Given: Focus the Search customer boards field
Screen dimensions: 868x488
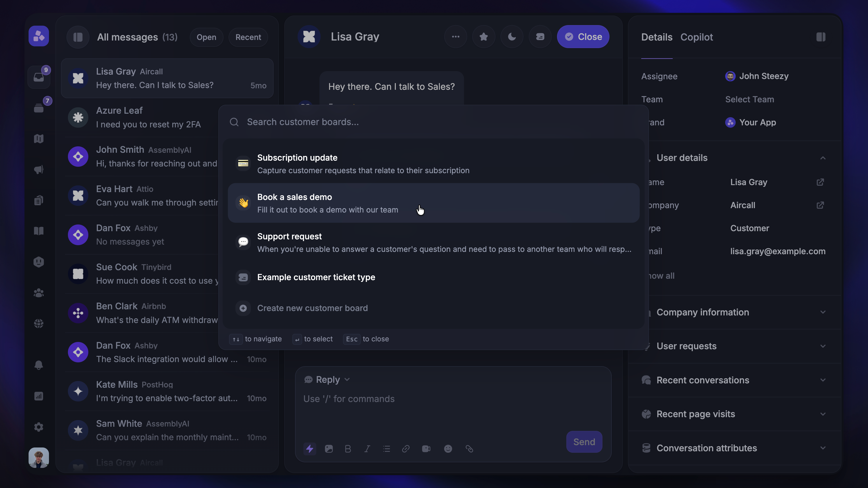Looking at the screenshot, I should 434,122.
